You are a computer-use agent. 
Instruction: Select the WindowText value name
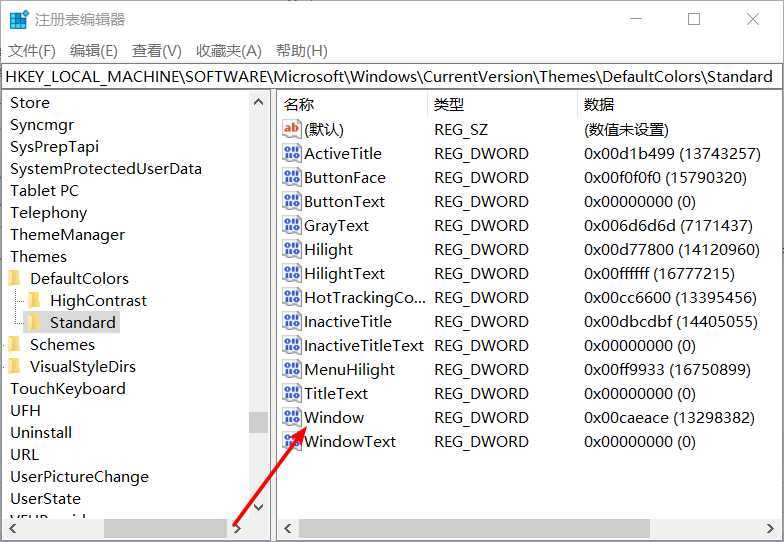350,442
